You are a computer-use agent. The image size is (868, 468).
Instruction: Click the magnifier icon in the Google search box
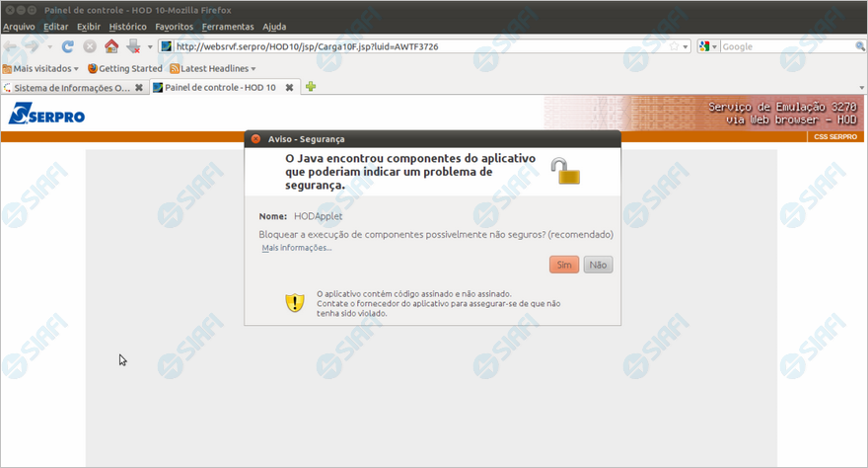click(x=859, y=46)
